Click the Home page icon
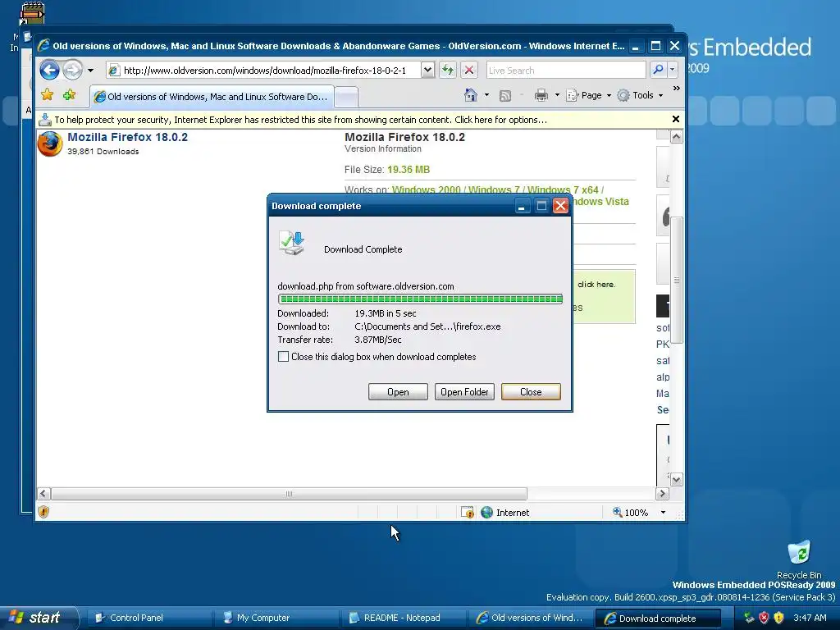The width and height of the screenshot is (840, 630). [x=470, y=95]
